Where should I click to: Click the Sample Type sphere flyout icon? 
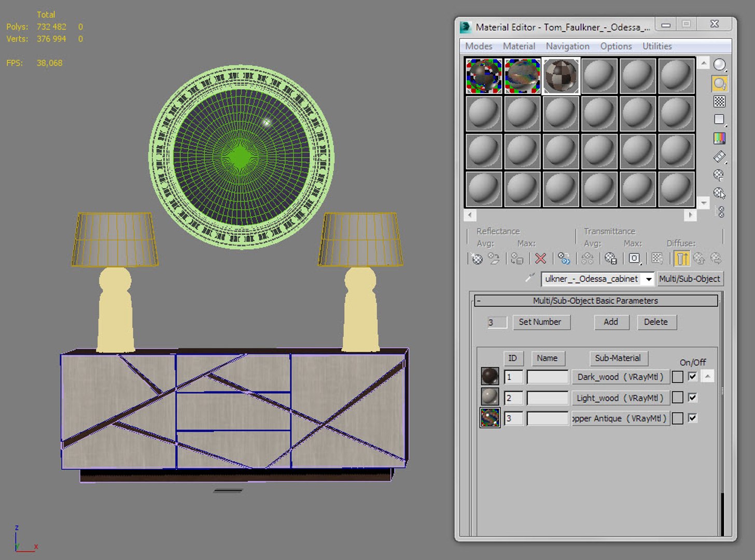[x=719, y=64]
